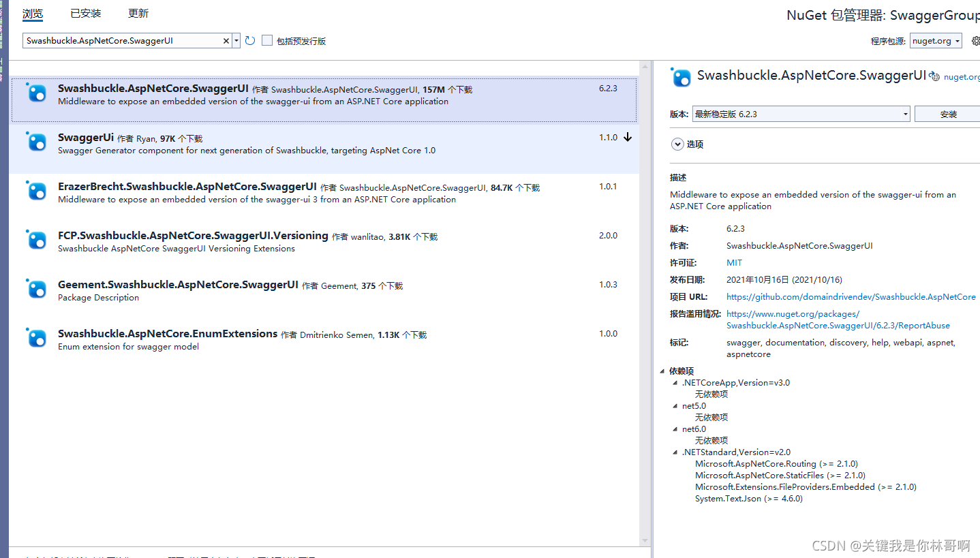Viewport: 980px width, 558px height.
Task: Switch to the Updates tab
Action: pyautogui.click(x=138, y=14)
